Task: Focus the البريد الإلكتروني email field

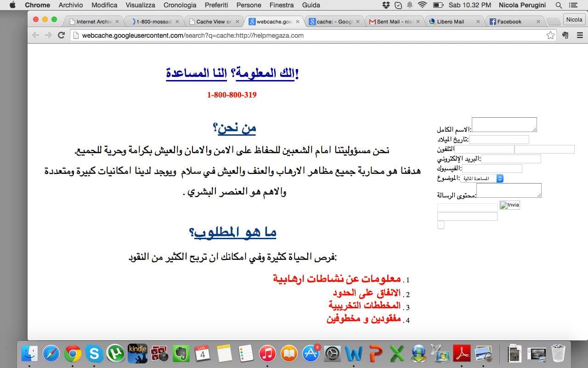Action: click(x=511, y=159)
